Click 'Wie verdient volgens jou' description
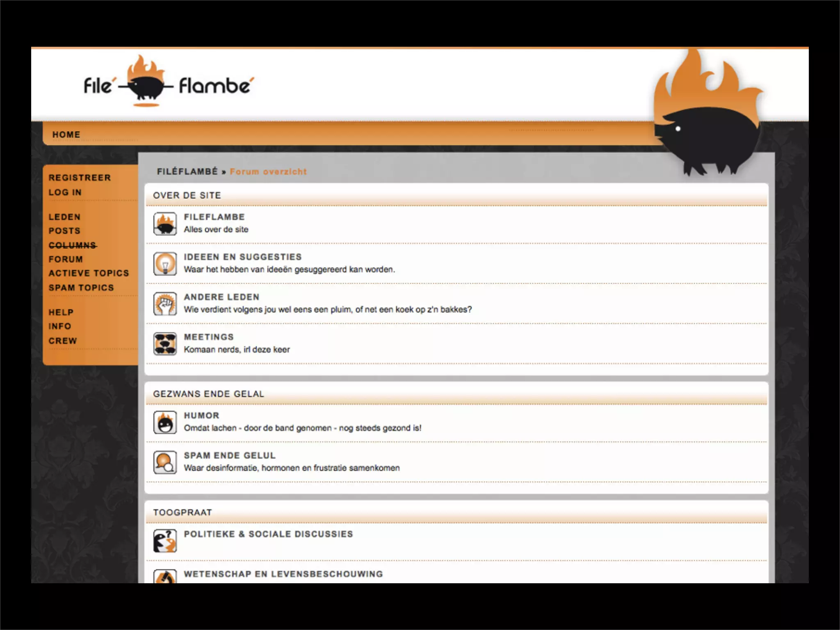The image size is (840, 630). (328, 309)
